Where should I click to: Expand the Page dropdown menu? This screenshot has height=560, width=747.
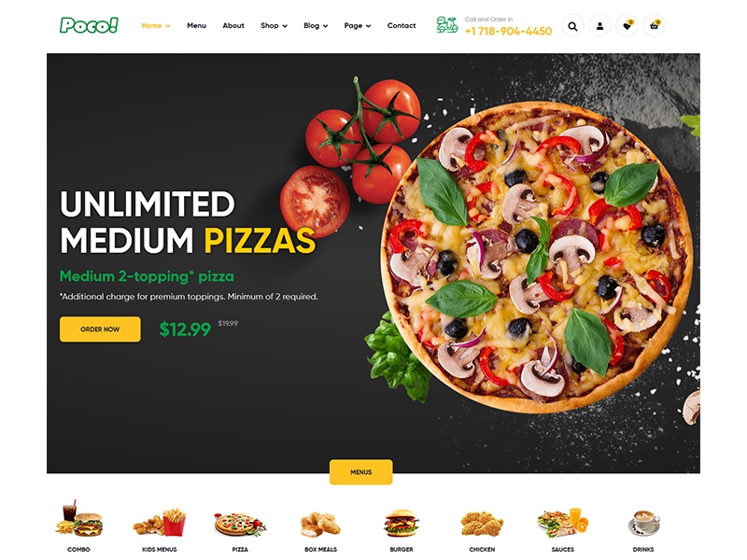click(358, 26)
